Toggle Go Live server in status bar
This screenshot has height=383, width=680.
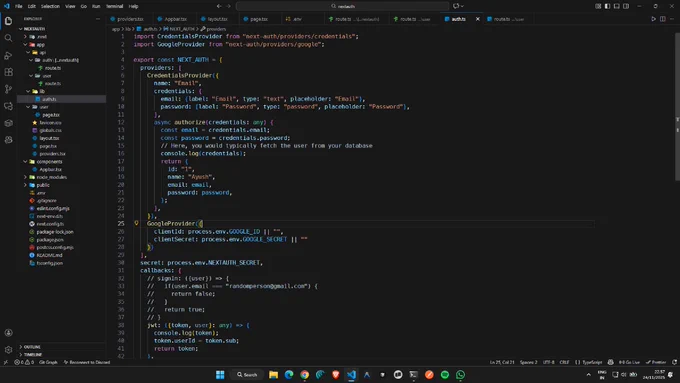[629, 362]
